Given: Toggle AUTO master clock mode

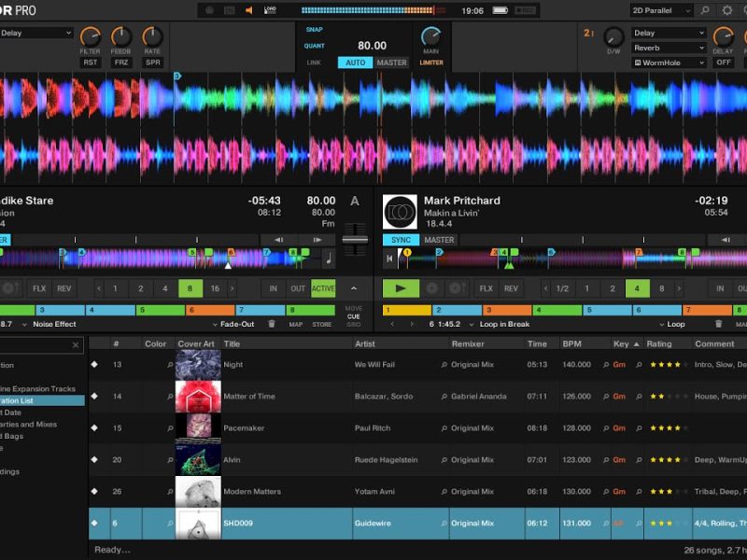Looking at the screenshot, I should tap(356, 63).
